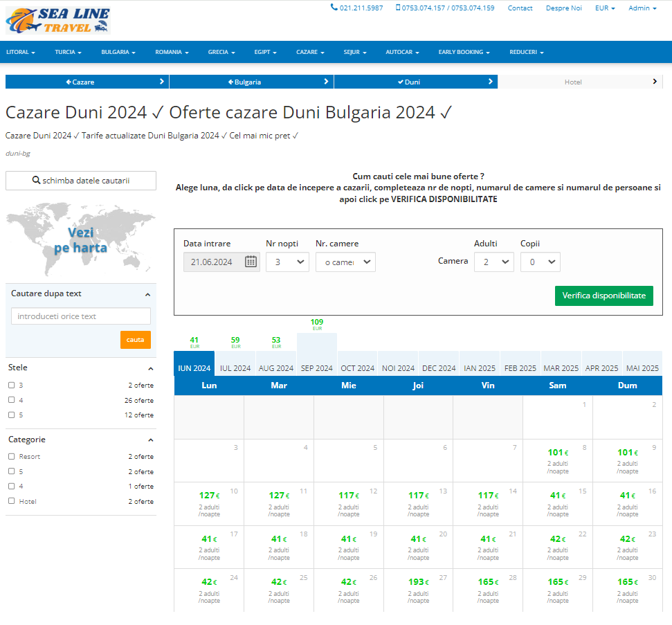Image resolution: width=672 pixels, height=625 pixels.
Task: Click the landline phone number 021.211.5987
Action: tap(356, 8)
